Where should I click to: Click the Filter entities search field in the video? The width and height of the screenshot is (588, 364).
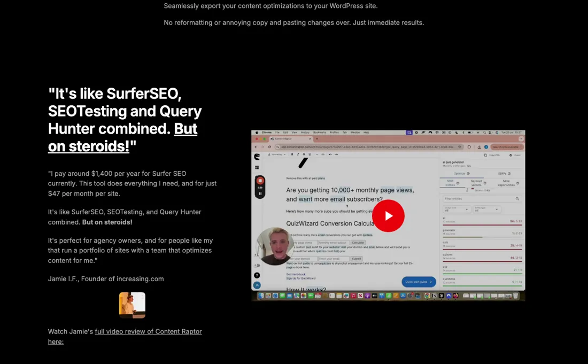[x=482, y=199]
